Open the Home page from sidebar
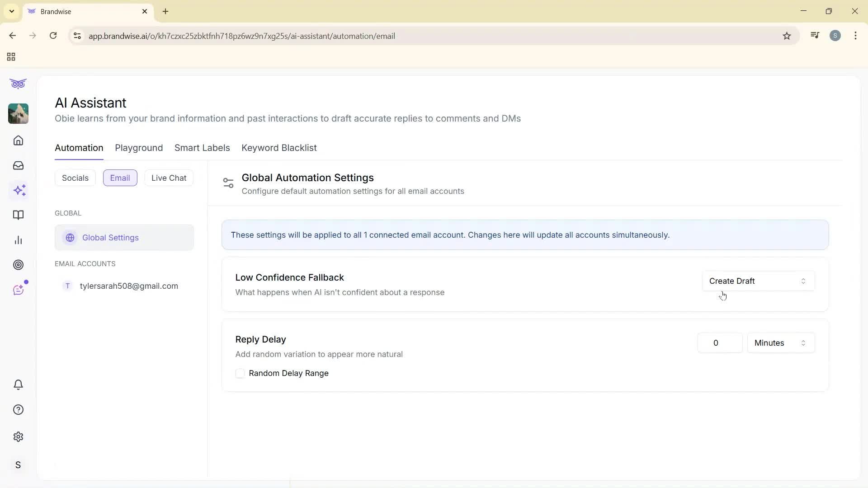Image resolution: width=868 pixels, height=488 pixels. tap(18, 141)
